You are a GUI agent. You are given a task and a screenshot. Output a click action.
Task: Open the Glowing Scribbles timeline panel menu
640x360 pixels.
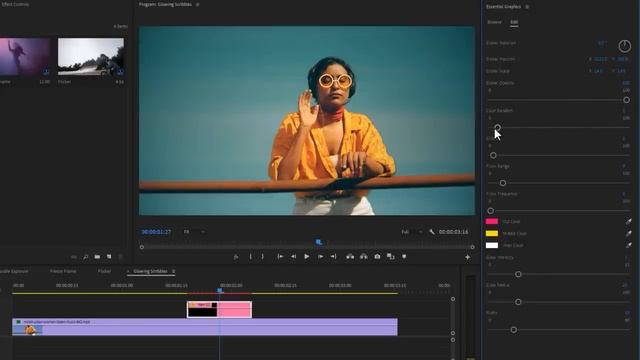pyautogui.click(x=173, y=271)
